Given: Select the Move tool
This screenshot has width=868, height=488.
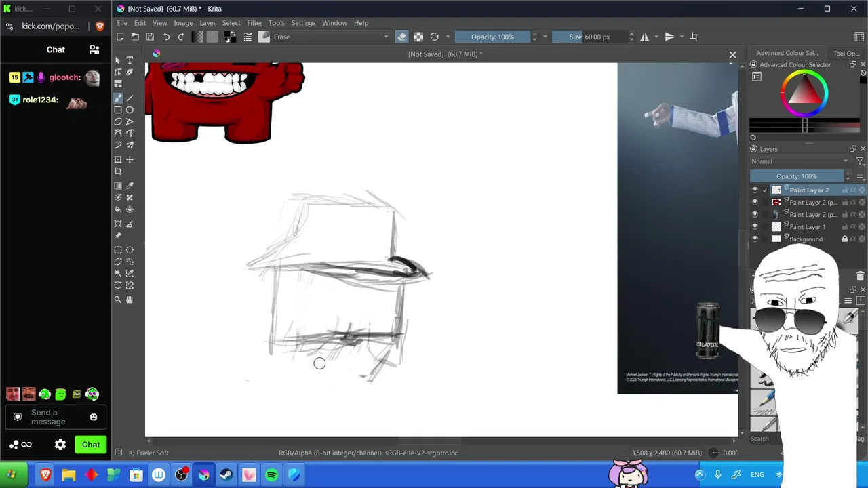Looking at the screenshot, I should (x=130, y=159).
